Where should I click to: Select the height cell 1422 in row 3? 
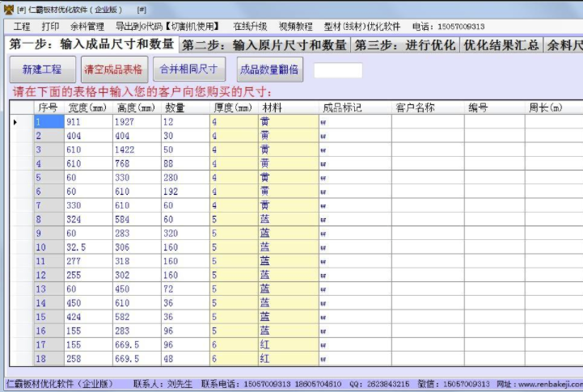[137, 150]
